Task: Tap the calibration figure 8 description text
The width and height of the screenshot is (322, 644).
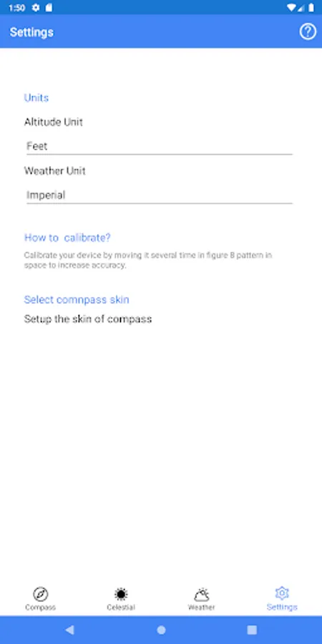Action: (x=148, y=260)
